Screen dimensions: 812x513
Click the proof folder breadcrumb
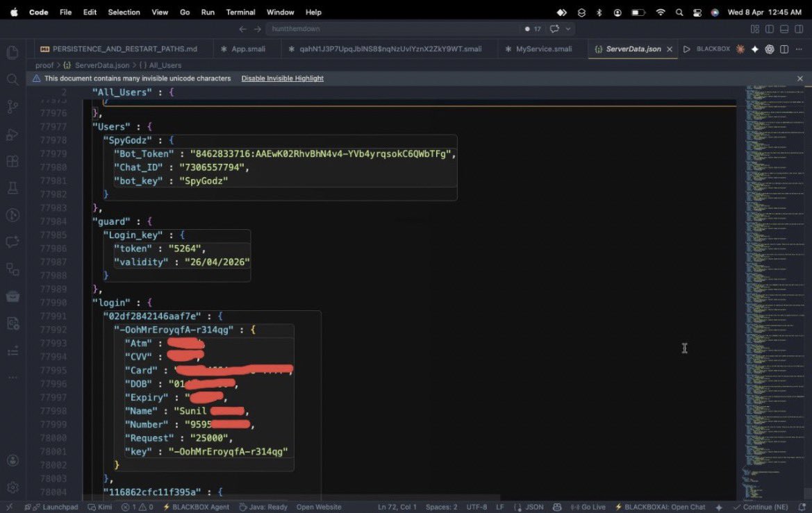point(44,65)
